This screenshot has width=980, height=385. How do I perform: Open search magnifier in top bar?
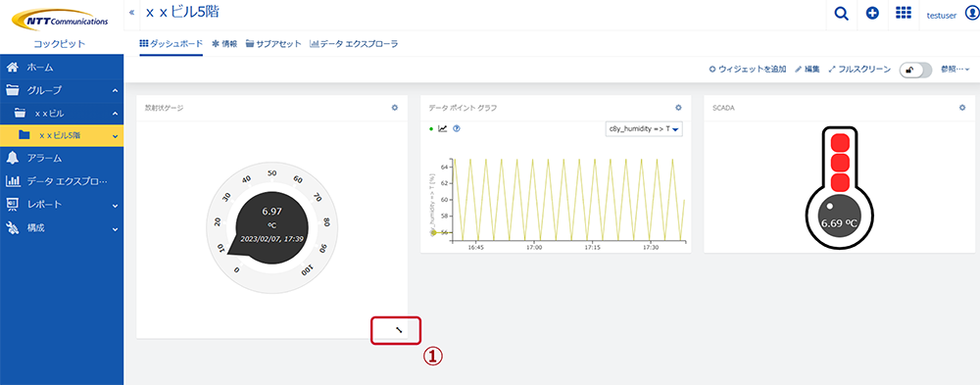click(x=842, y=14)
